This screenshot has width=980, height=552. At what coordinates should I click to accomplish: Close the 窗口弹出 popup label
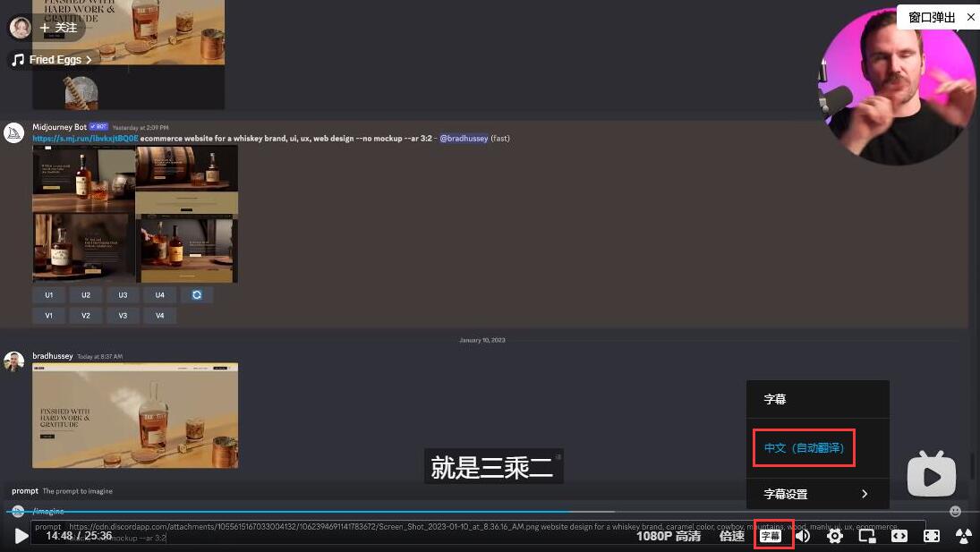click(x=971, y=17)
